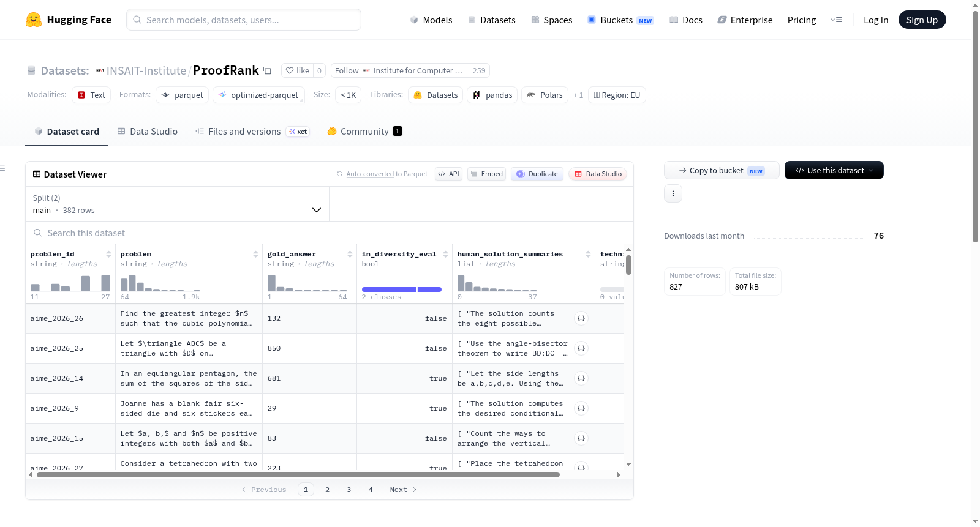980x527 pixels.
Task: Go to page 2 of dataset rows
Action: [327, 490]
